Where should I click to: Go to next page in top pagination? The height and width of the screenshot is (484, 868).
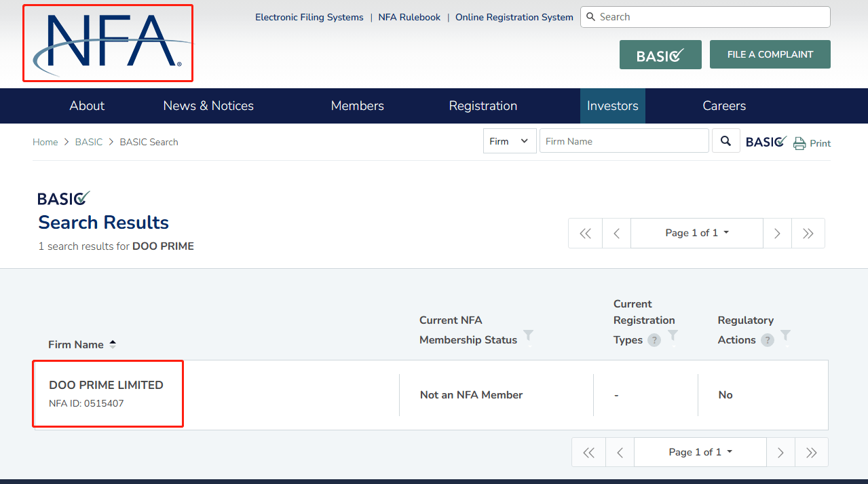777,234
